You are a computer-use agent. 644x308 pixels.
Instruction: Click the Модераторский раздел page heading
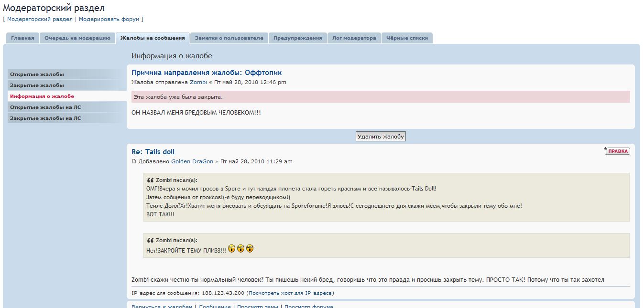pos(54,8)
